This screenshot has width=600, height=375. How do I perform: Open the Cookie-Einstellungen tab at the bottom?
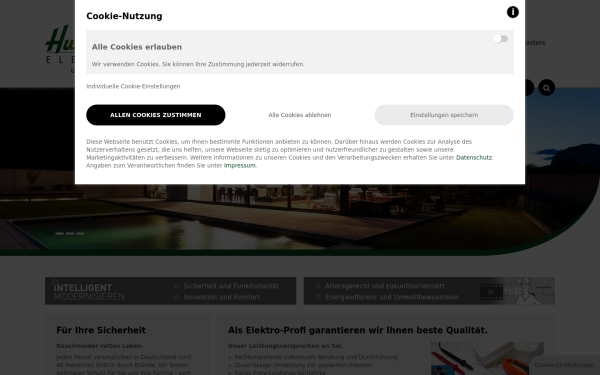[564, 365]
